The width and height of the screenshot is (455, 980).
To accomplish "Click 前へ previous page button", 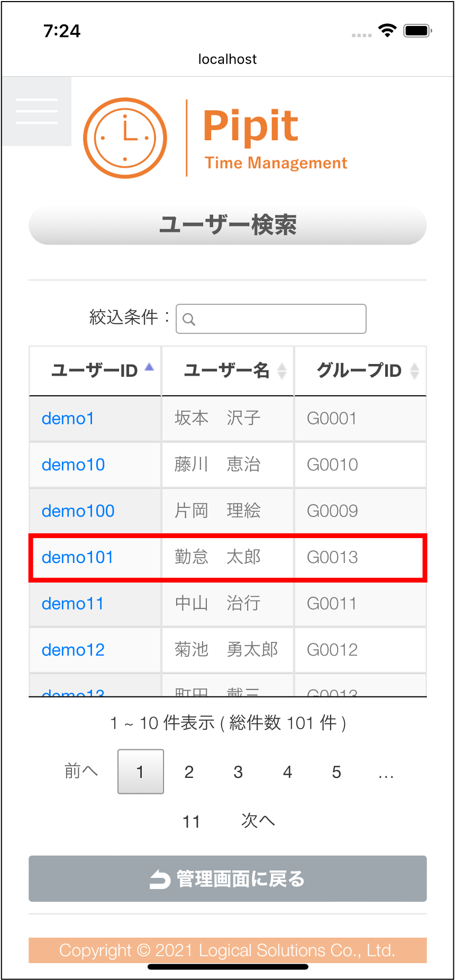I will click(x=81, y=772).
